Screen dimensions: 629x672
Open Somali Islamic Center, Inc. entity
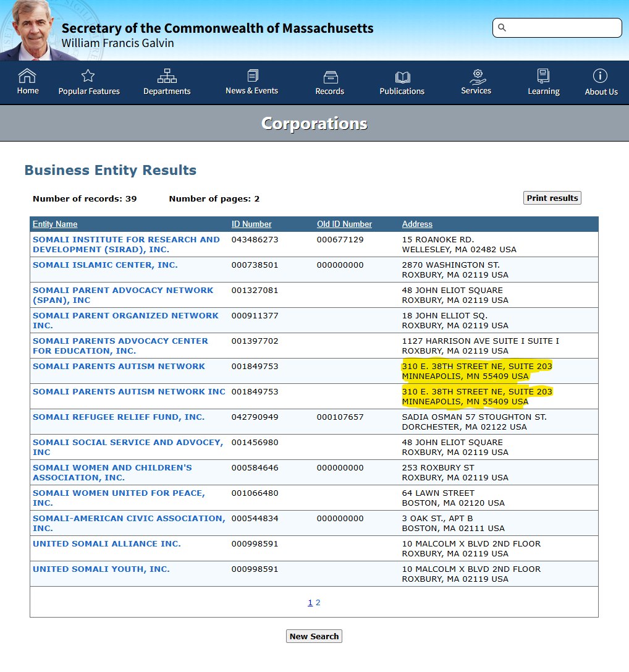pos(105,265)
